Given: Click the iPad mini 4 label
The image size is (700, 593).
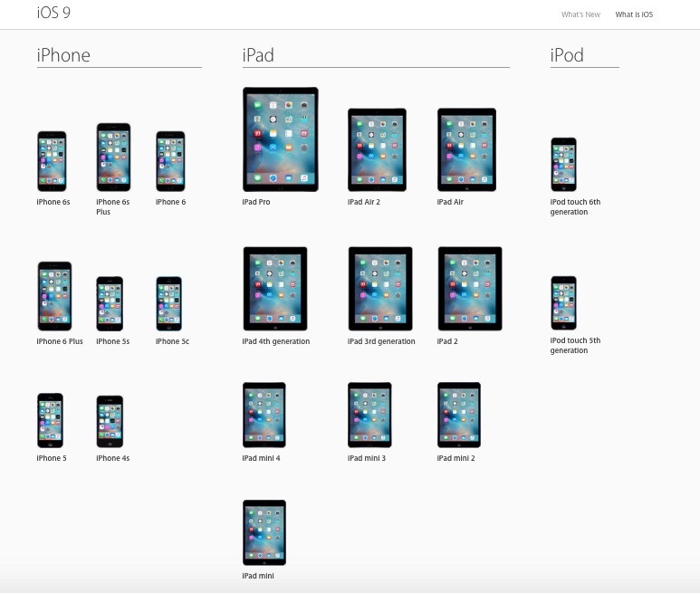Looking at the screenshot, I should coord(261,458).
